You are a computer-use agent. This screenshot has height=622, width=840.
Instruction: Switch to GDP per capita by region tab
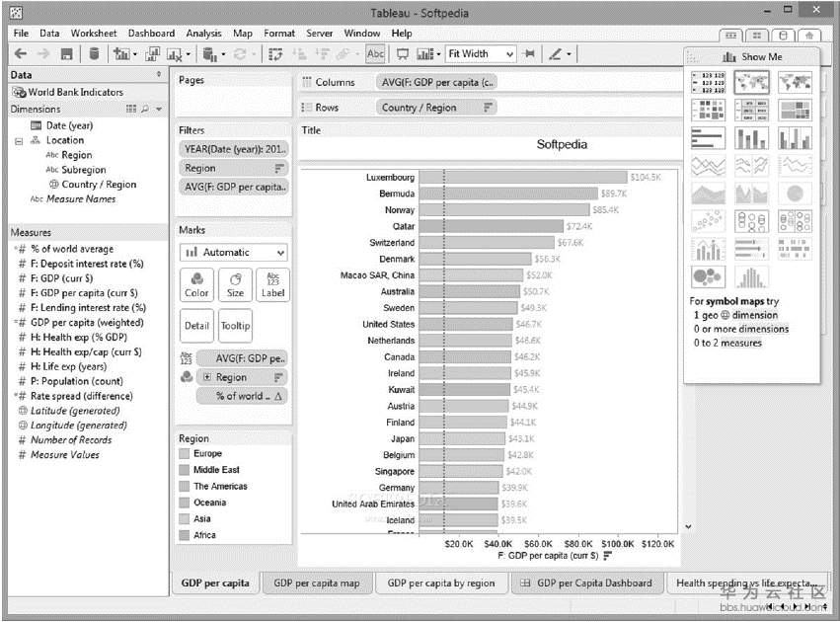pos(441,583)
